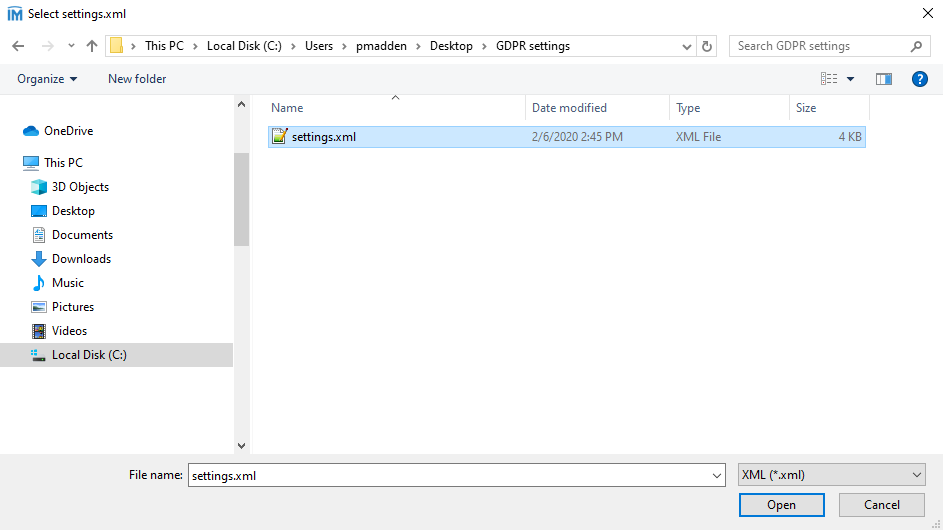Open the Organize menu

coord(46,79)
